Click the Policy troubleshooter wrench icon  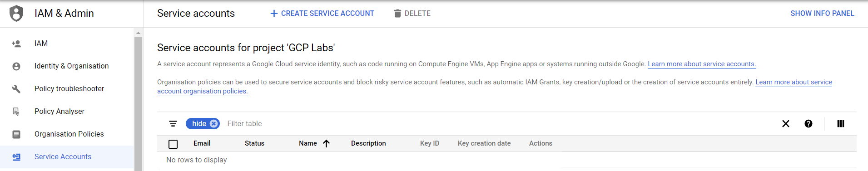coord(16,89)
